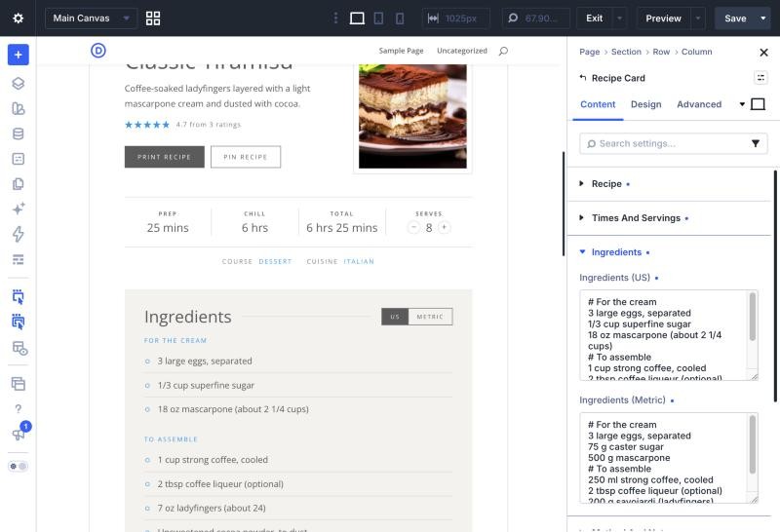Open the dropdown arrow next to Save

[763, 19]
